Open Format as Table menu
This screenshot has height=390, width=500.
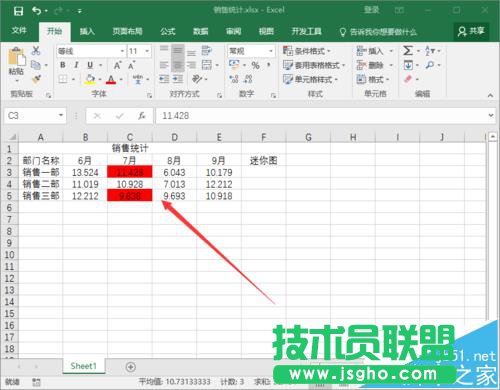[x=314, y=65]
